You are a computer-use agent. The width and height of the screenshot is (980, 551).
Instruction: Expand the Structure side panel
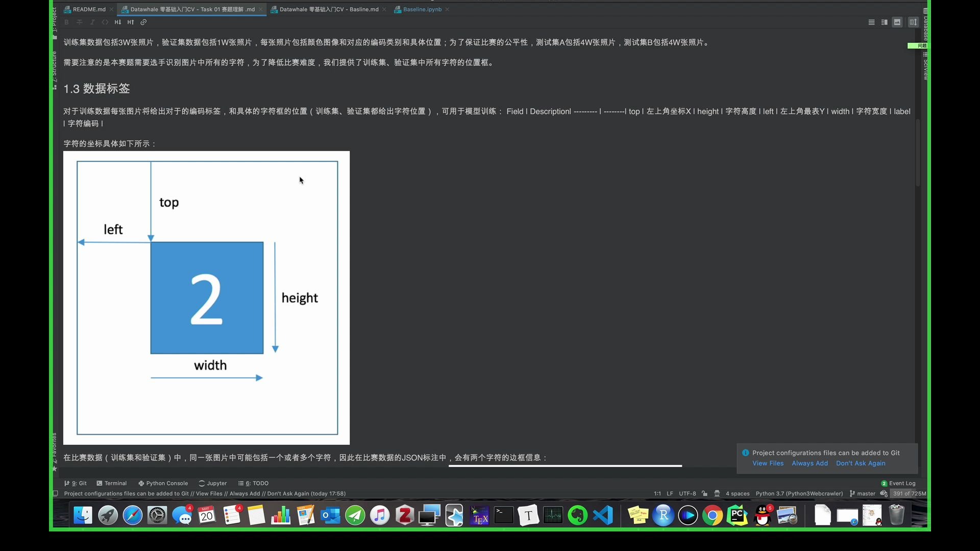[x=54, y=70]
